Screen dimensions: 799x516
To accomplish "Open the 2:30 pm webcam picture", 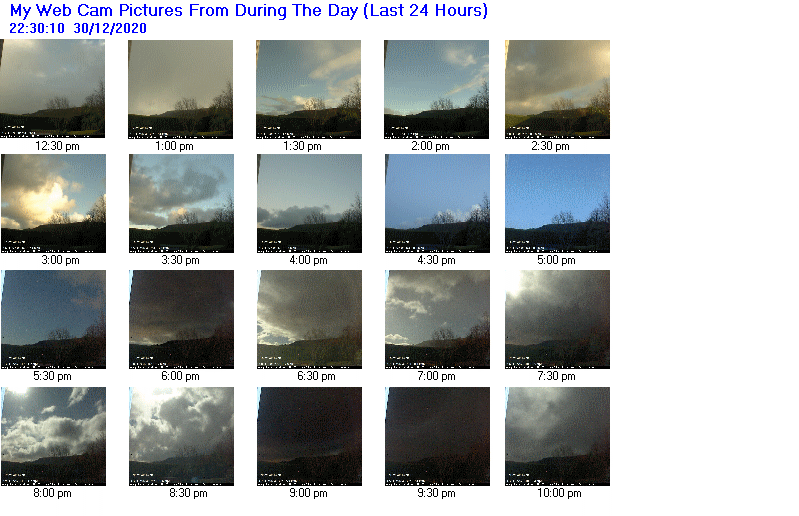I will click(x=557, y=89).
